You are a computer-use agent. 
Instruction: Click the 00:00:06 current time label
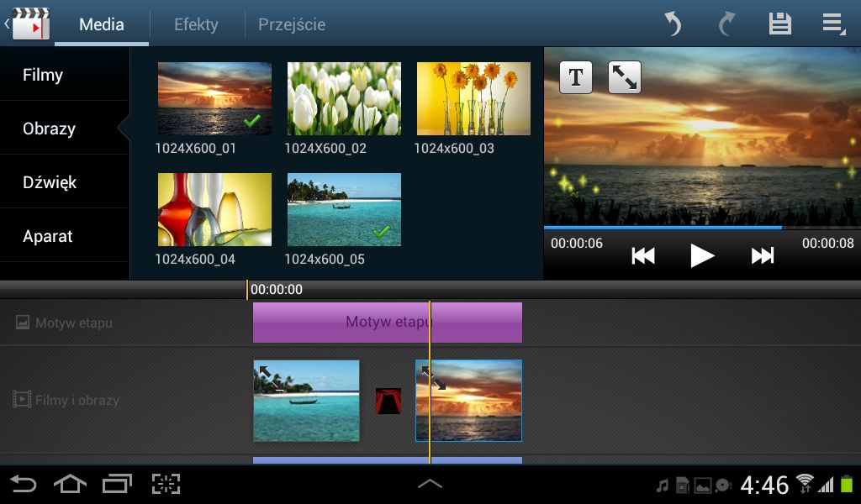click(x=577, y=243)
